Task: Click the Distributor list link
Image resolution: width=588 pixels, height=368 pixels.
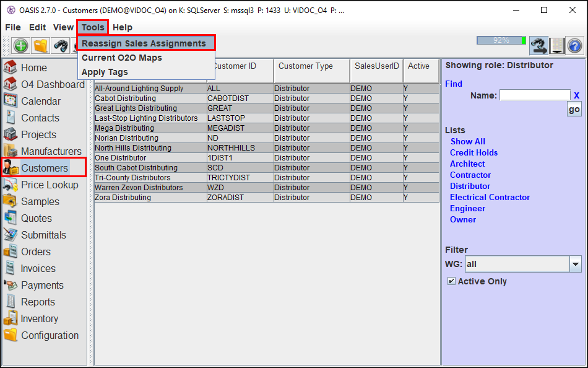Action: click(x=470, y=186)
